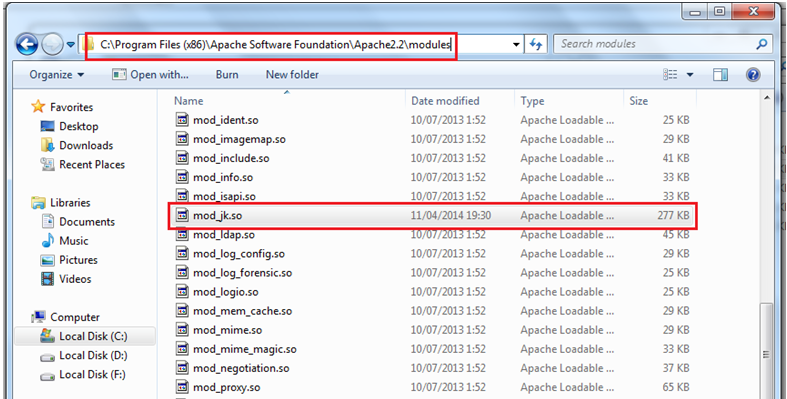Click the 11/04/2014 19:30 date cell
787x399 pixels.
coord(451,216)
